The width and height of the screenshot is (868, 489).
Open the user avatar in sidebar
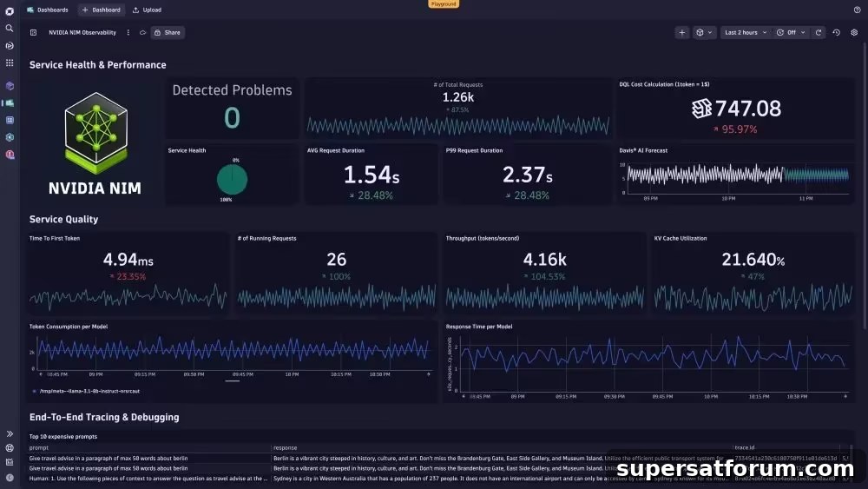point(10,478)
